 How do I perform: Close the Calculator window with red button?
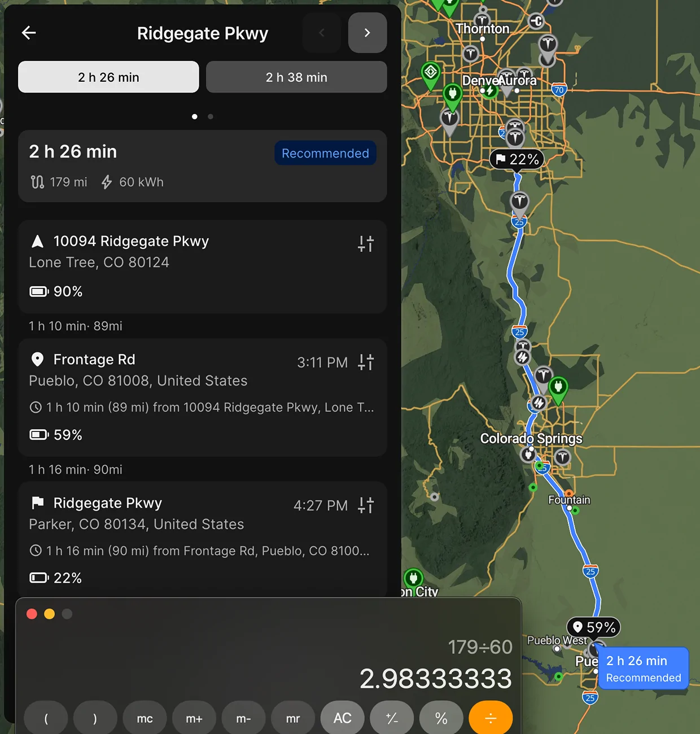coord(32,614)
